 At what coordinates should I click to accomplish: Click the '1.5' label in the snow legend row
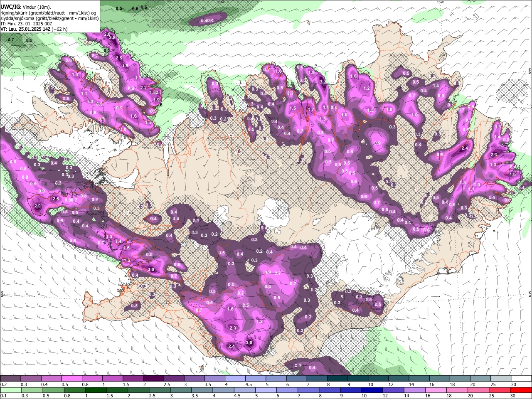126,384
